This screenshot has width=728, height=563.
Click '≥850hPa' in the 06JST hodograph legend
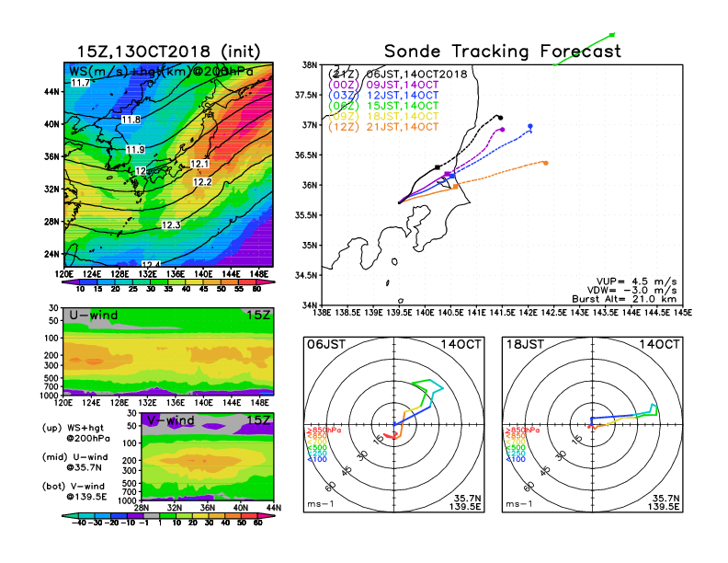click(324, 431)
